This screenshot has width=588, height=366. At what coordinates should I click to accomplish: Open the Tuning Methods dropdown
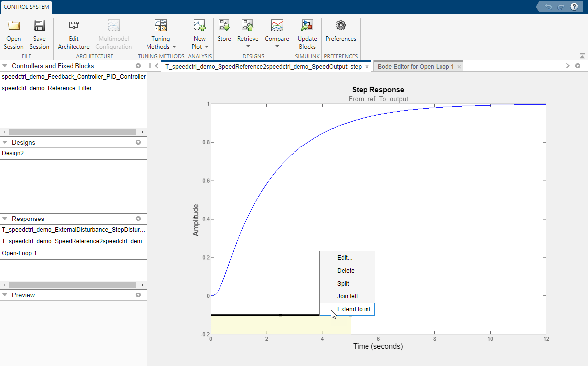[x=160, y=42]
